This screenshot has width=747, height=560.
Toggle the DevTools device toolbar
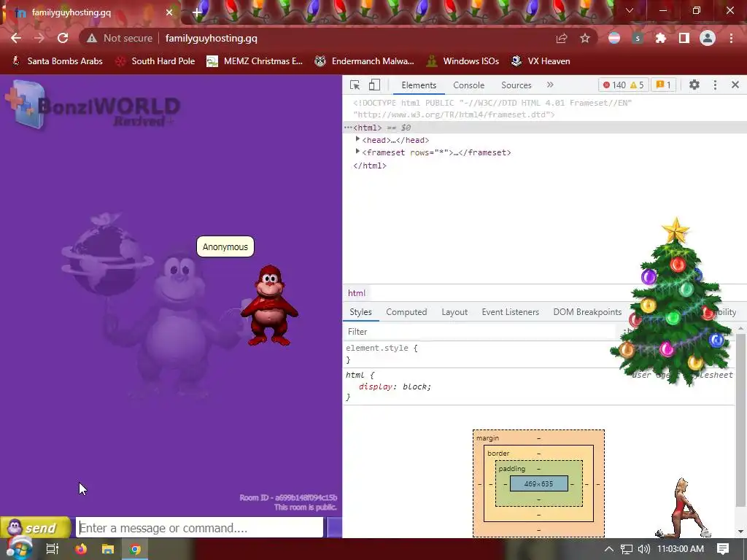tap(374, 85)
